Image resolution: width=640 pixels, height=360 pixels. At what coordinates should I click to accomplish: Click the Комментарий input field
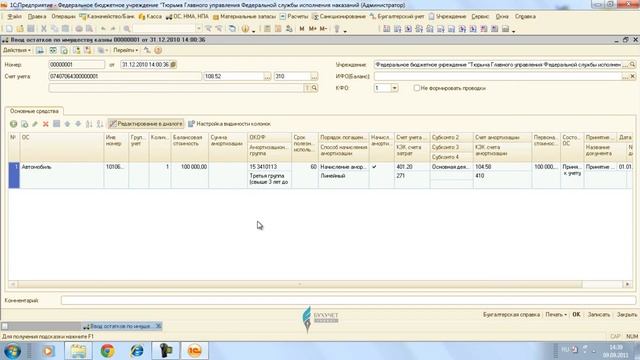tap(348, 300)
